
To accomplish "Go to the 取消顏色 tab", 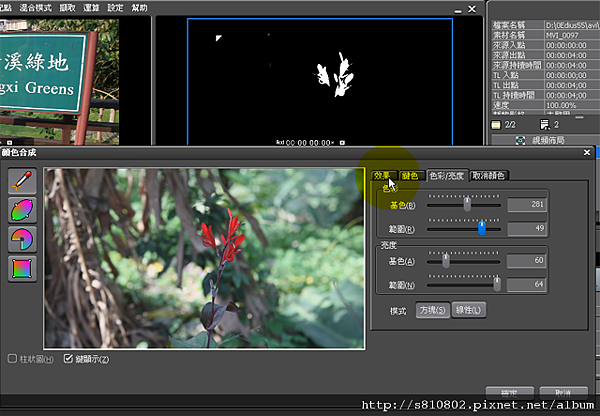I will pyautogui.click(x=489, y=175).
